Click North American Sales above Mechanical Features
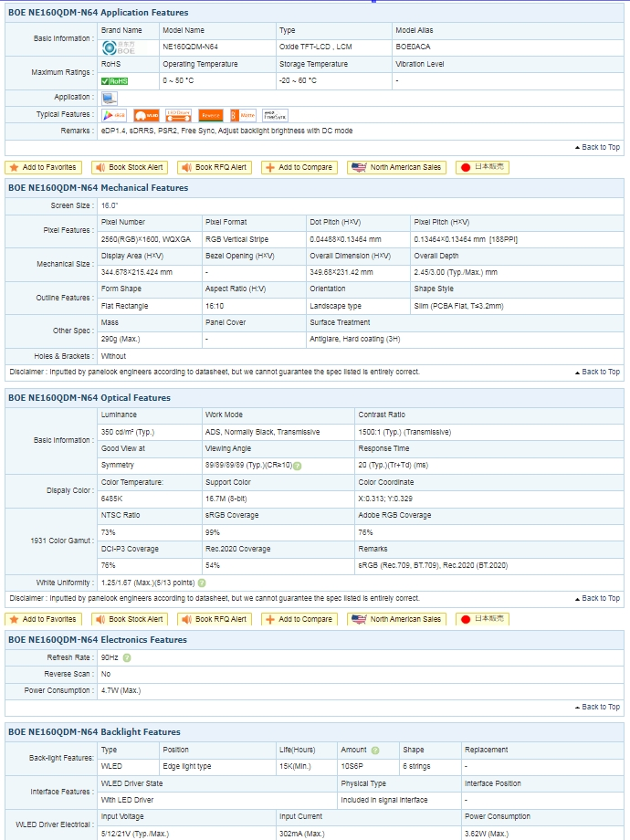This screenshot has width=630, height=840. 396,168
